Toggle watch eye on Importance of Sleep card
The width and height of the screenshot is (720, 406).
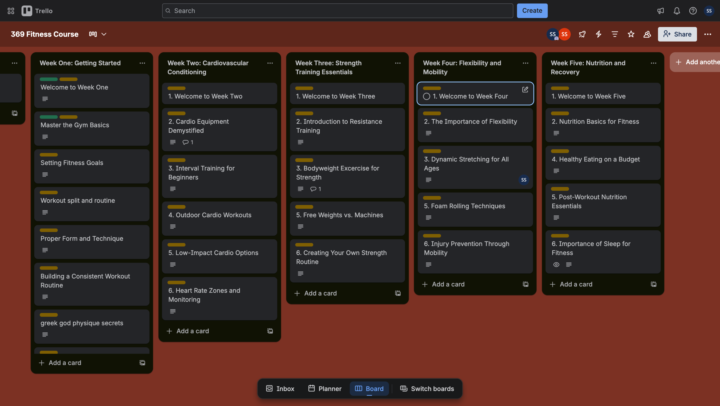(556, 265)
